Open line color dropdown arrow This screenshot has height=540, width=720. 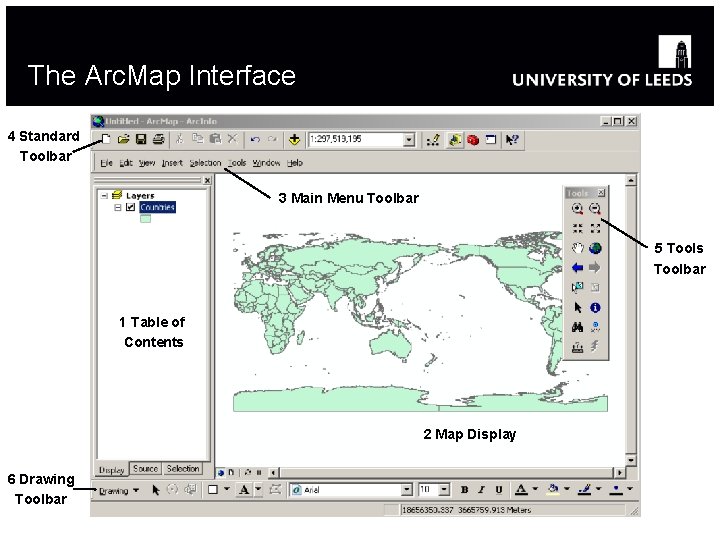[598, 489]
